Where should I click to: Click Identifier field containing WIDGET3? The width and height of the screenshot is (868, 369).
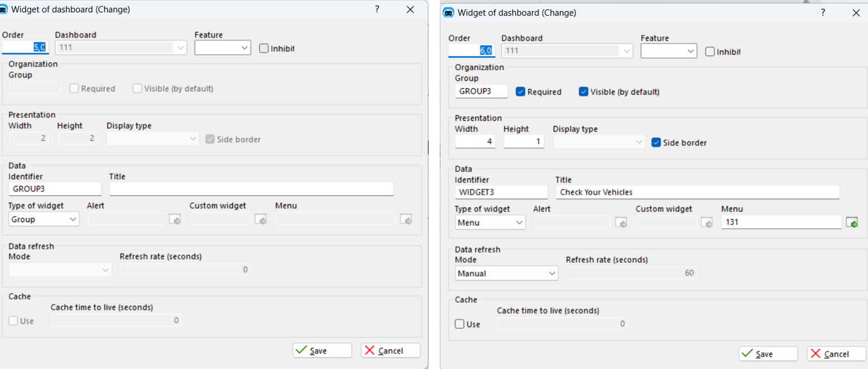click(501, 192)
